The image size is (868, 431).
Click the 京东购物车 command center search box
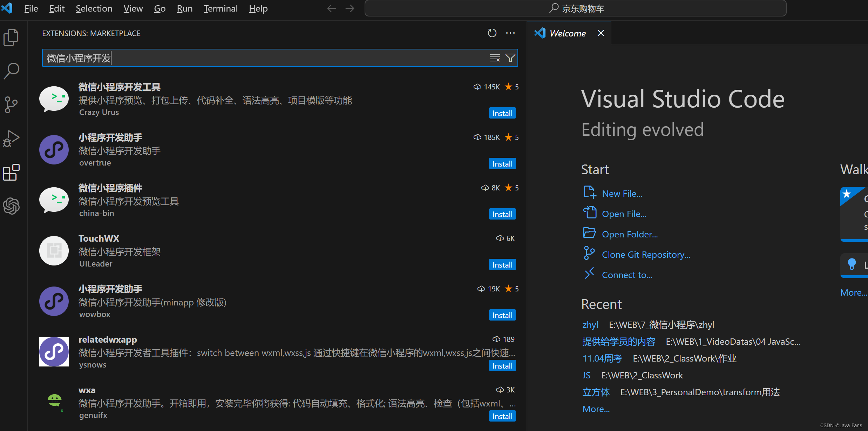575,8
